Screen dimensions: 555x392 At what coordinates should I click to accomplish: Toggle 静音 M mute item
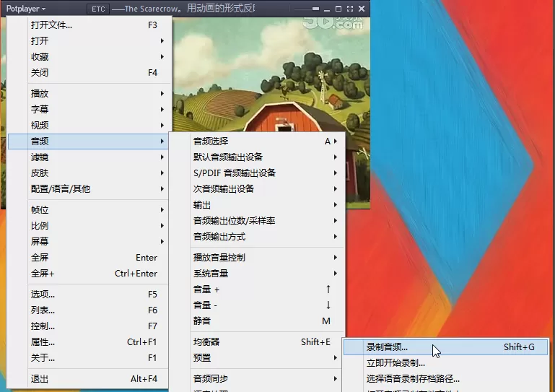[x=258, y=321]
